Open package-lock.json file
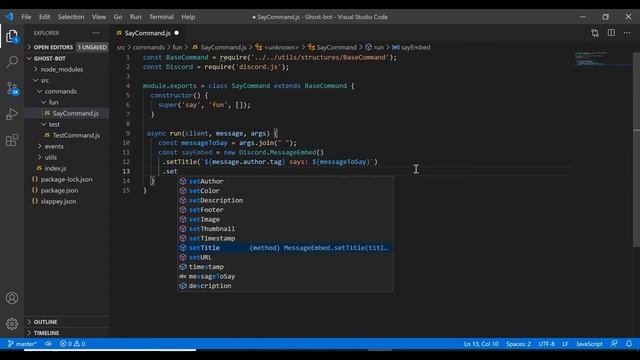Screen dimensions: 640x360 click(67, 179)
